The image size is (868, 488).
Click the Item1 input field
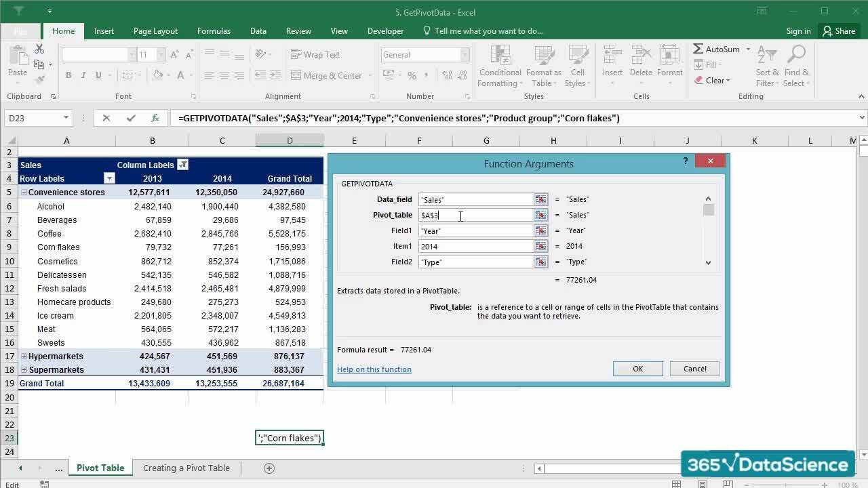coord(476,246)
